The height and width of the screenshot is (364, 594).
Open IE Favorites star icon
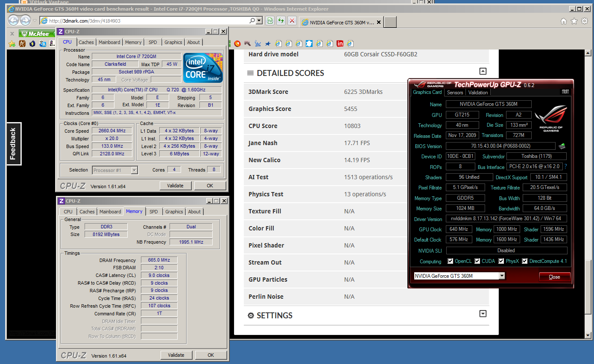574,21
